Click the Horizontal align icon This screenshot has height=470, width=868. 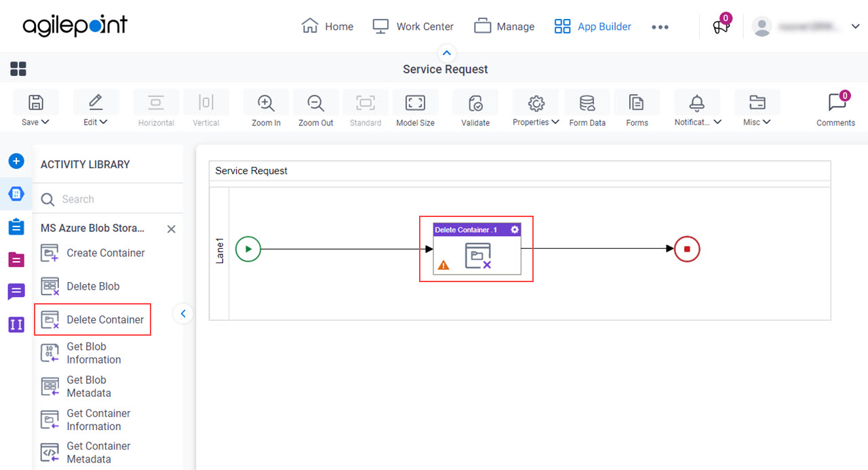156,102
